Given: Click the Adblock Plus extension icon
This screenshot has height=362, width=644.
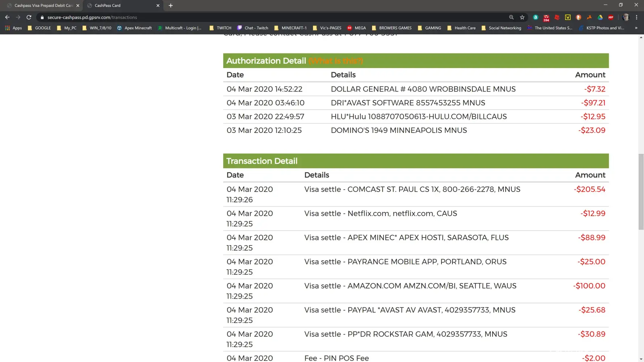Looking at the screenshot, I should [611, 17].
